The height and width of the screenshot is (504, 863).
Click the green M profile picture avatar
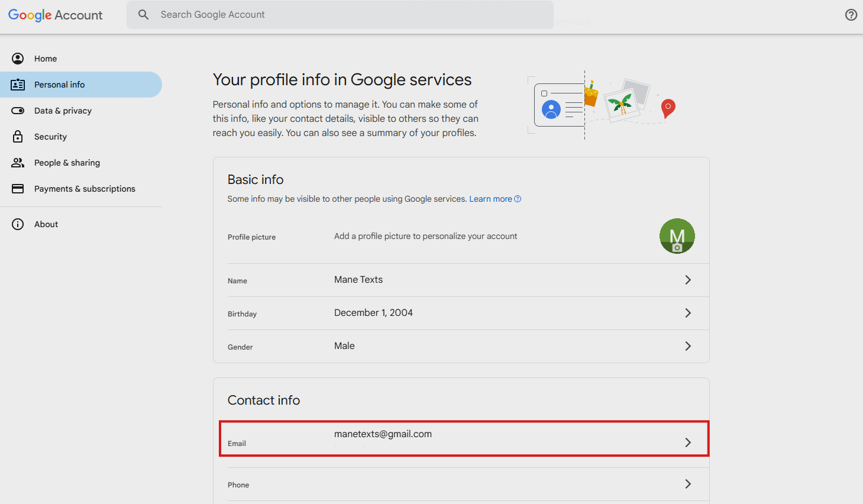[677, 236]
